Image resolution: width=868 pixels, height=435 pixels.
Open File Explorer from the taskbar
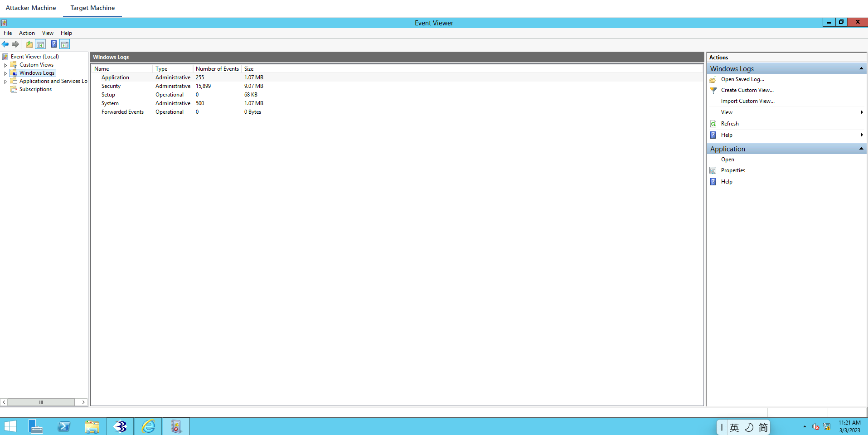pyautogui.click(x=92, y=426)
